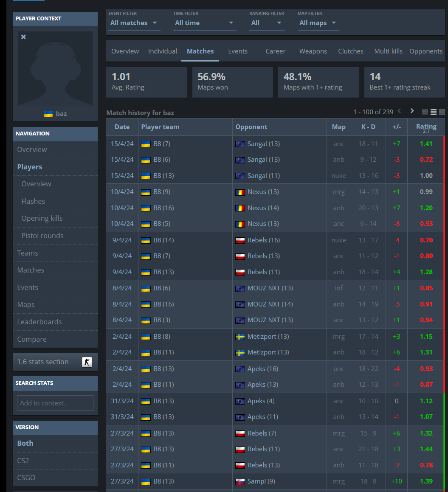
Task: Click the Sweden flag beside Metizport (13) anb
Action: 240,353
